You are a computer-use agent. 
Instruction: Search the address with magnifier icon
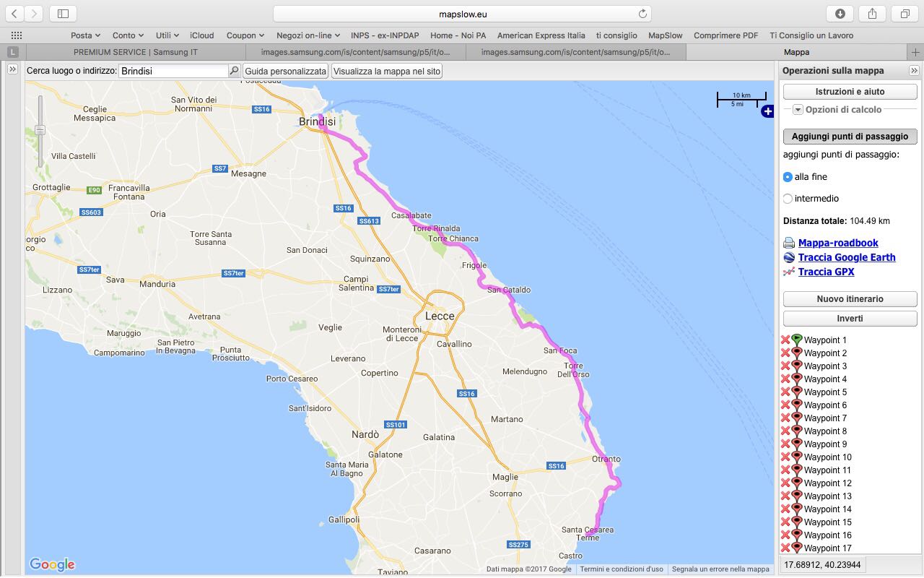[x=234, y=71]
